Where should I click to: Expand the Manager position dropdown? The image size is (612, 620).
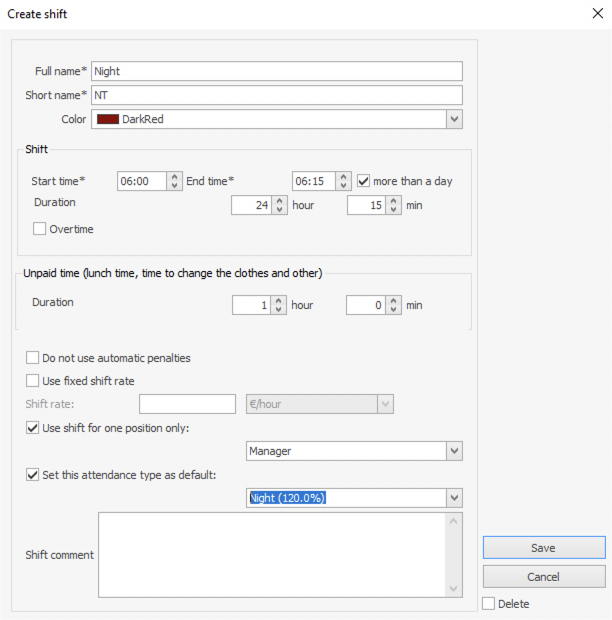(x=454, y=451)
